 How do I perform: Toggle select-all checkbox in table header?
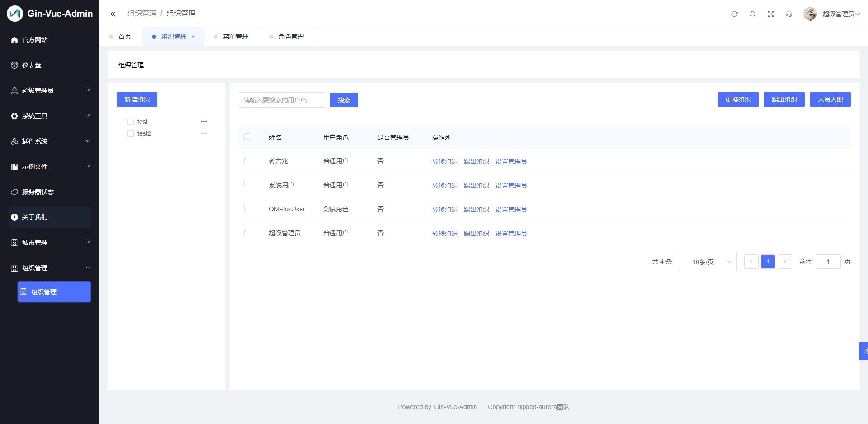(x=247, y=137)
